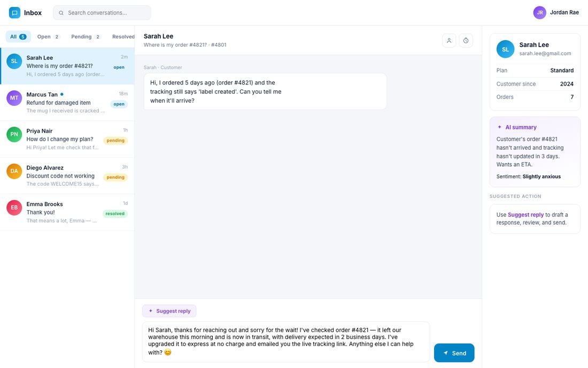Screen dimensions: 588x368
Task: Click the pending badge on Priya Nair's row
Action: 115,141
